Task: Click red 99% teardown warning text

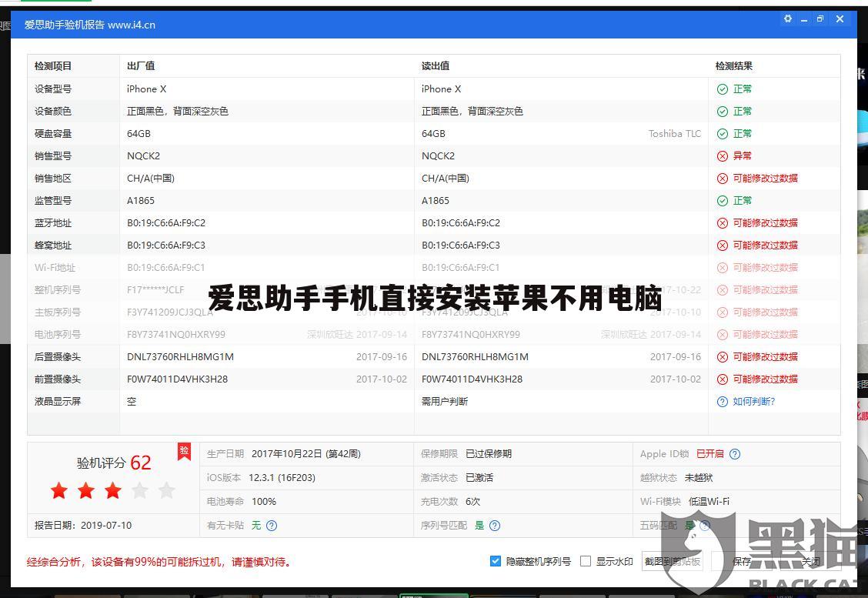Action: click(x=159, y=562)
